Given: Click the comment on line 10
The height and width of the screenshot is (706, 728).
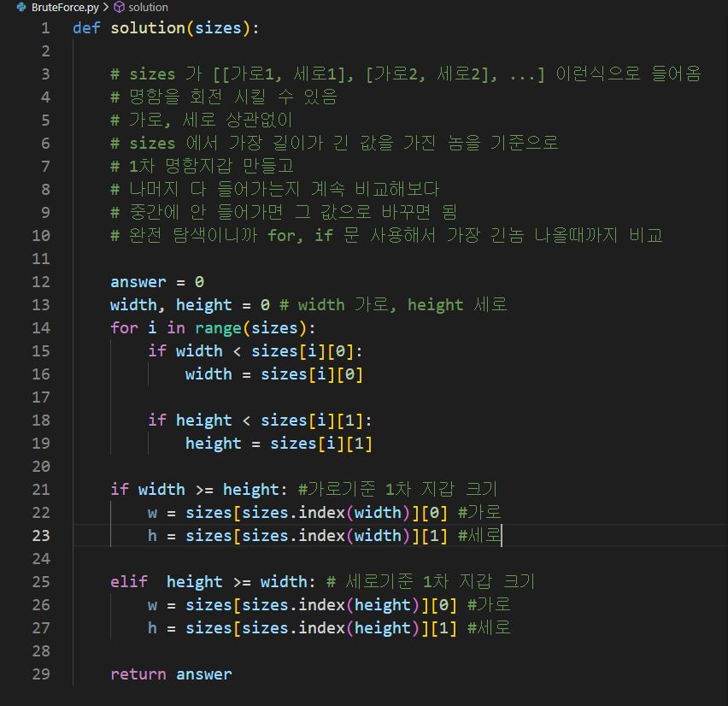Looking at the screenshot, I should pyautogui.click(x=386, y=236).
